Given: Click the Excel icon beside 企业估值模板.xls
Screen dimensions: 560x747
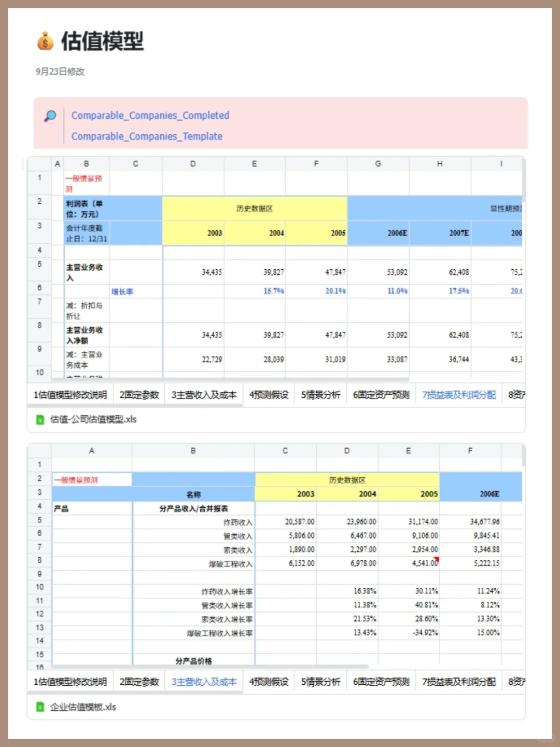Looking at the screenshot, I should pyautogui.click(x=40, y=707).
